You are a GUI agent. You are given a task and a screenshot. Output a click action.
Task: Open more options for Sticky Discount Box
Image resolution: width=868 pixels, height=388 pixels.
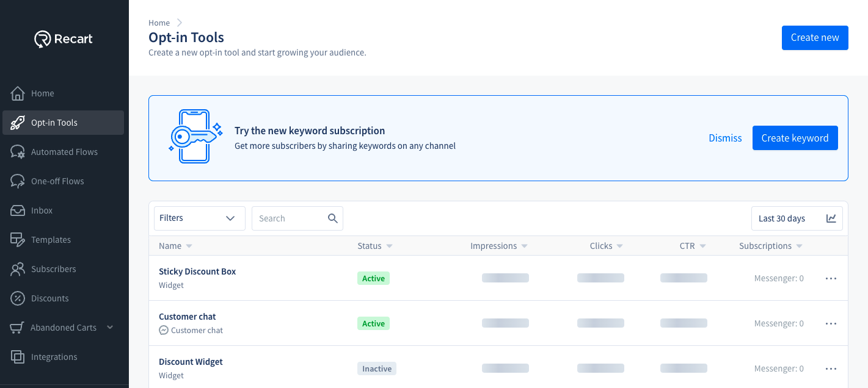[831, 278]
